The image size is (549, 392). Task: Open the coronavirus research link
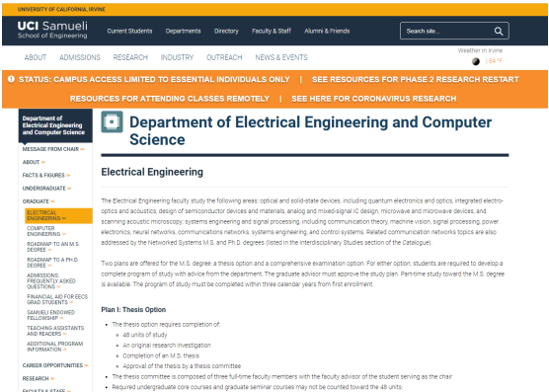[x=374, y=99]
